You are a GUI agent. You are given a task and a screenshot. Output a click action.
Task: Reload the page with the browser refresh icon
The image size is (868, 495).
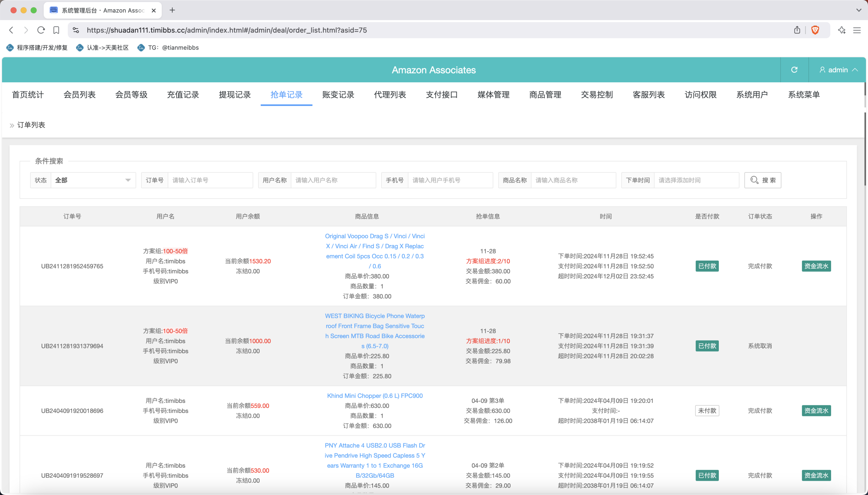pyautogui.click(x=41, y=30)
